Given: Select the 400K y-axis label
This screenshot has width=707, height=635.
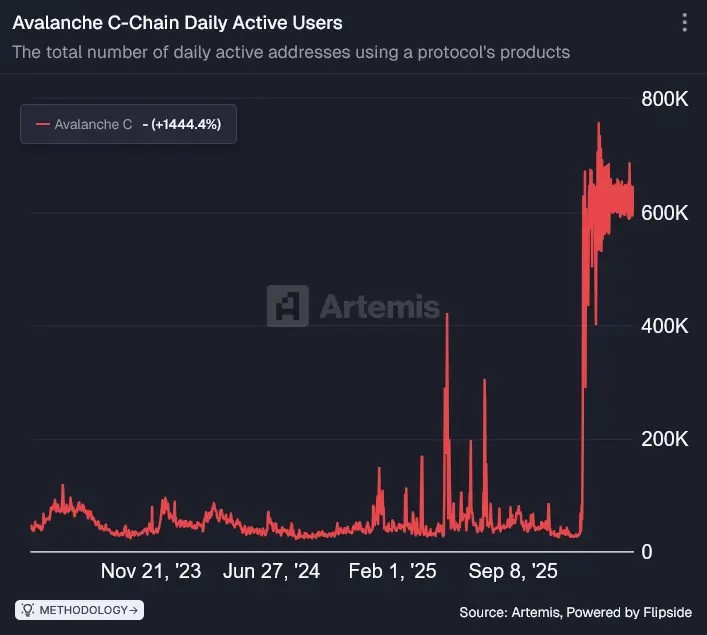Looking at the screenshot, I should pos(664,326).
